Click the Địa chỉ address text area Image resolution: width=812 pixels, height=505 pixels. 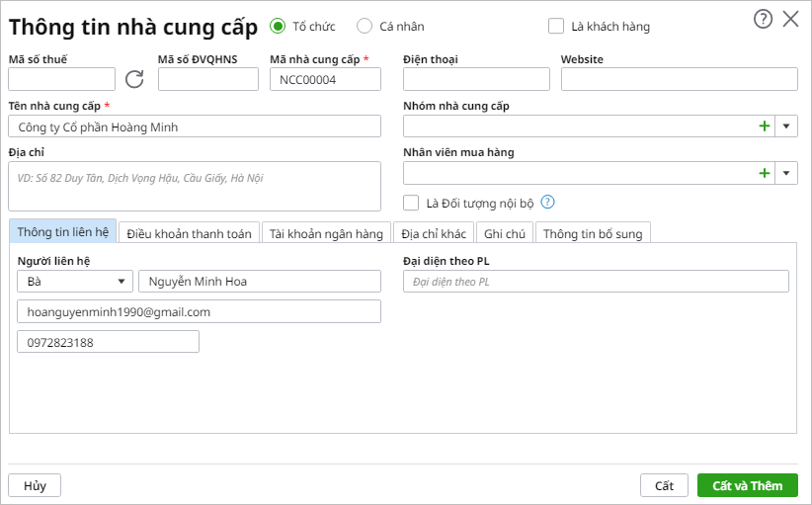point(195,187)
